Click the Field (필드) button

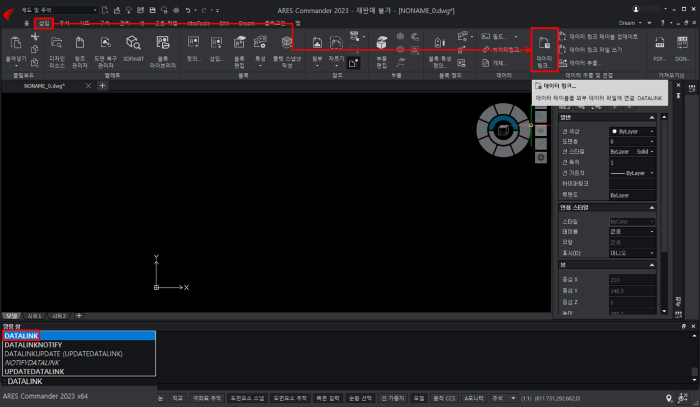(496, 37)
